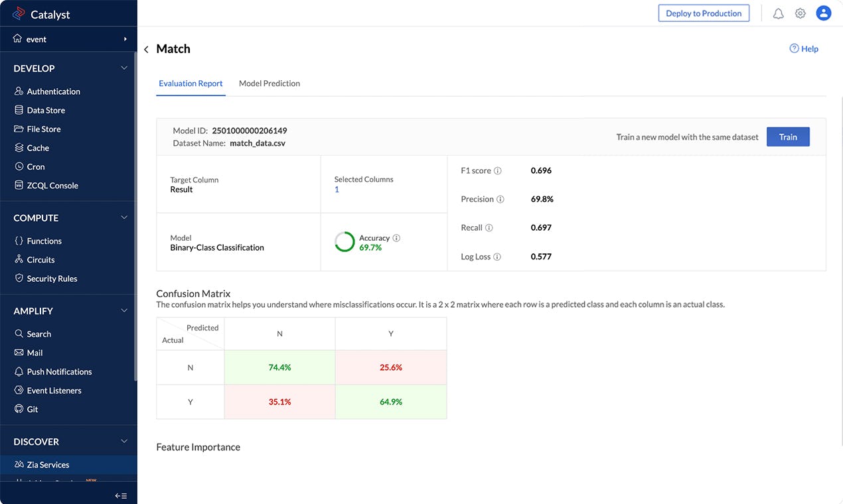Select the ZCQL Console
843x504 pixels.
click(52, 185)
